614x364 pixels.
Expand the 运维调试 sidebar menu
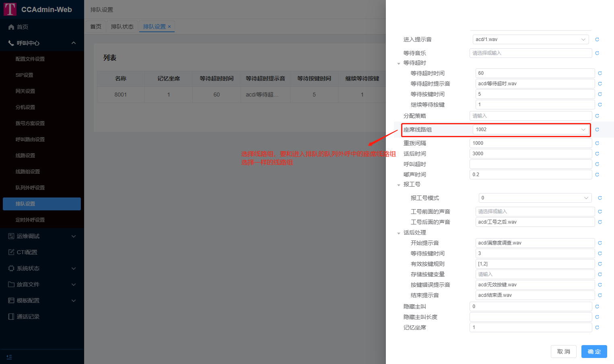tap(42, 236)
